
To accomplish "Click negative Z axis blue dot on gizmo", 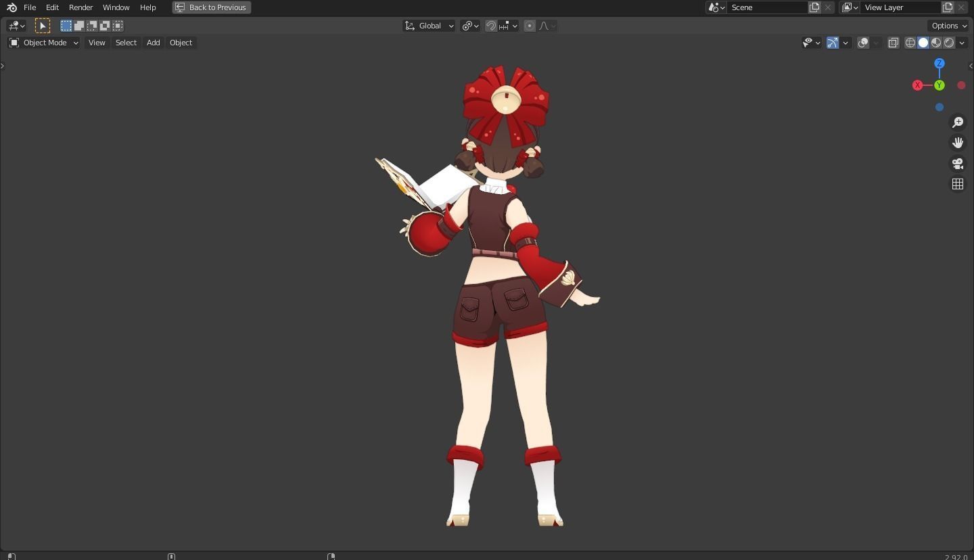I will click(x=939, y=107).
